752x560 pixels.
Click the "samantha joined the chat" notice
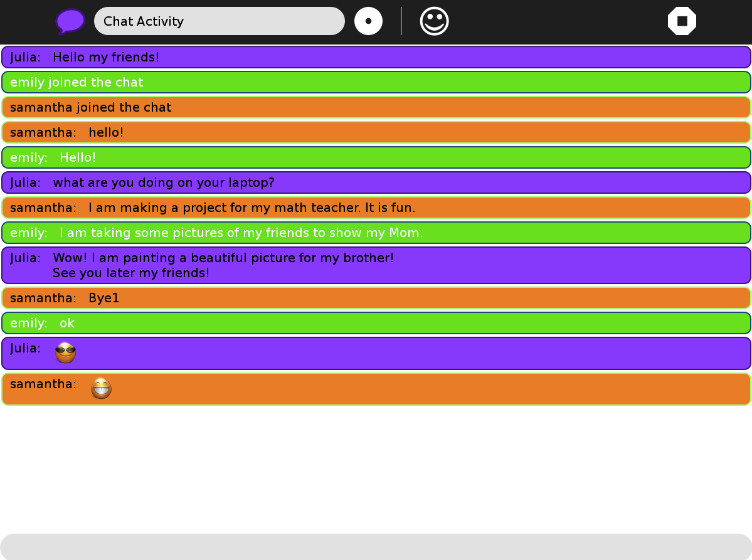[x=91, y=107]
